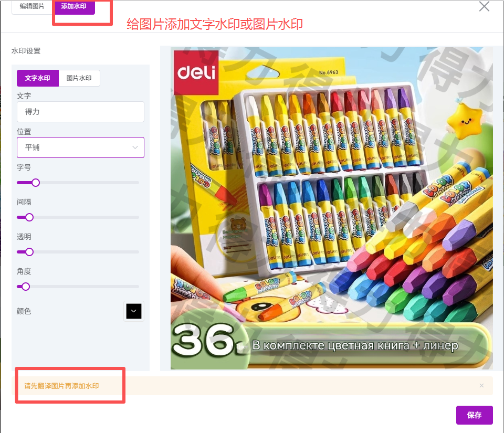Switch to the 编辑图片 tab
Screen dimensions: 504x433
pos(32,6)
